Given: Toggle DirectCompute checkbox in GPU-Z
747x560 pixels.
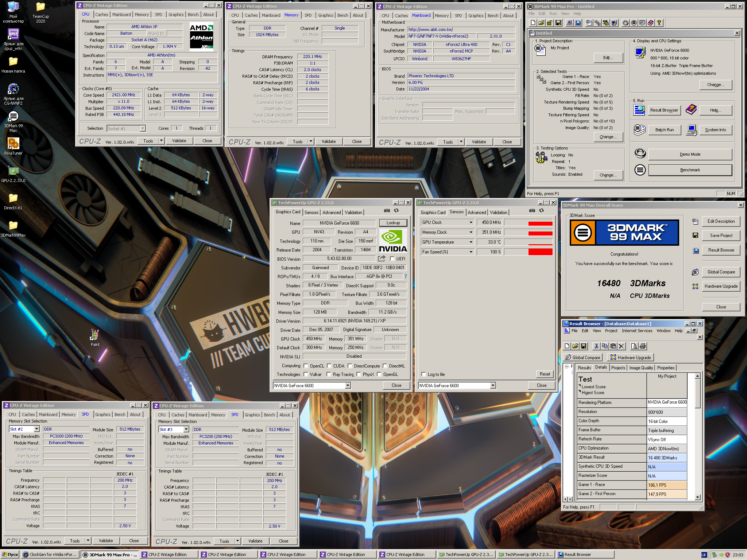Looking at the screenshot, I should [x=350, y=366].
